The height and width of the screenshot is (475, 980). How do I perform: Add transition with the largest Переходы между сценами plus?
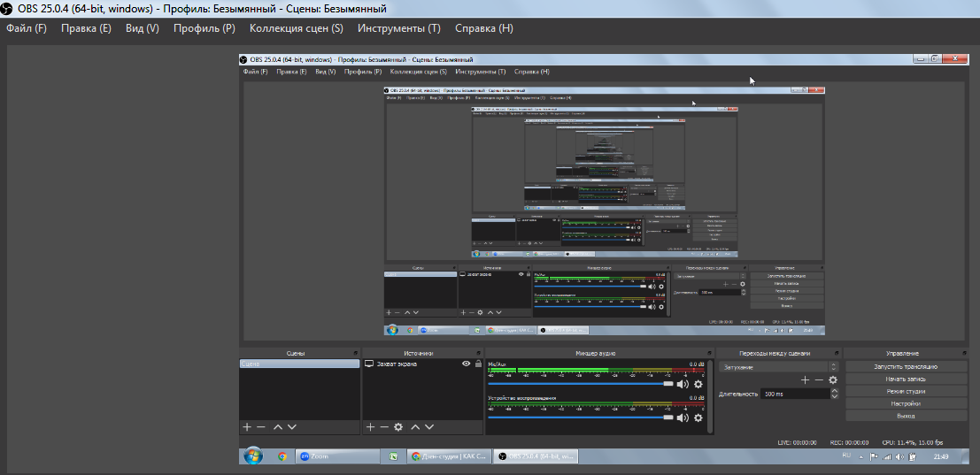point(806,379)
